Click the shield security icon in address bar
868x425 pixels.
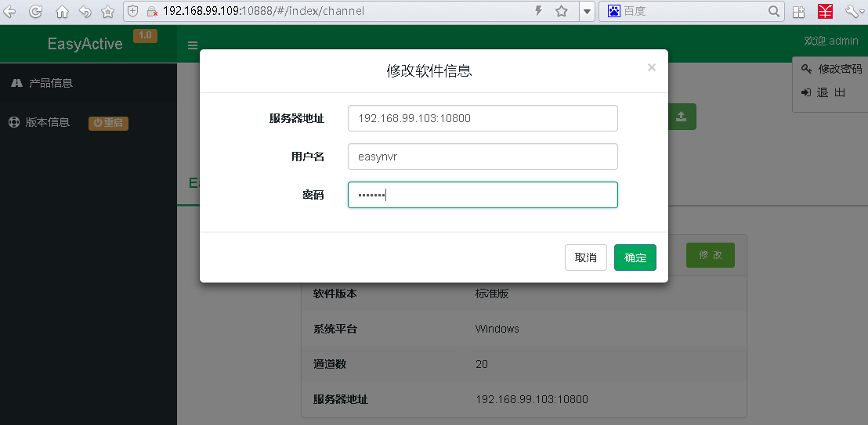click(x=133, y=11)
